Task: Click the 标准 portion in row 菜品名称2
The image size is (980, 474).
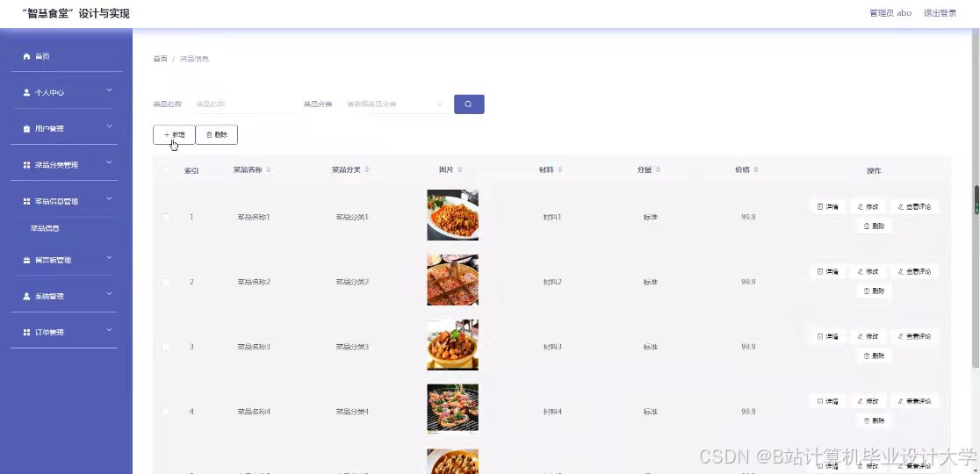Action: coord(651,283)
